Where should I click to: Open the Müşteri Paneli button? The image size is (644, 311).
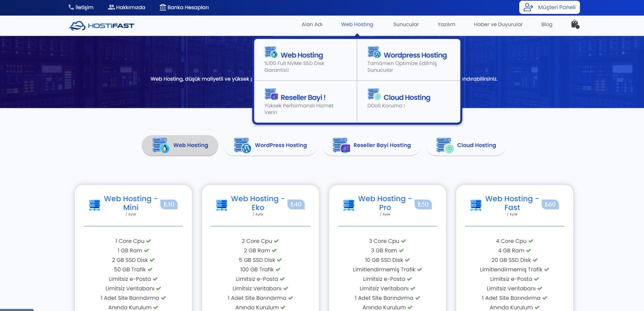pos(549,7)
